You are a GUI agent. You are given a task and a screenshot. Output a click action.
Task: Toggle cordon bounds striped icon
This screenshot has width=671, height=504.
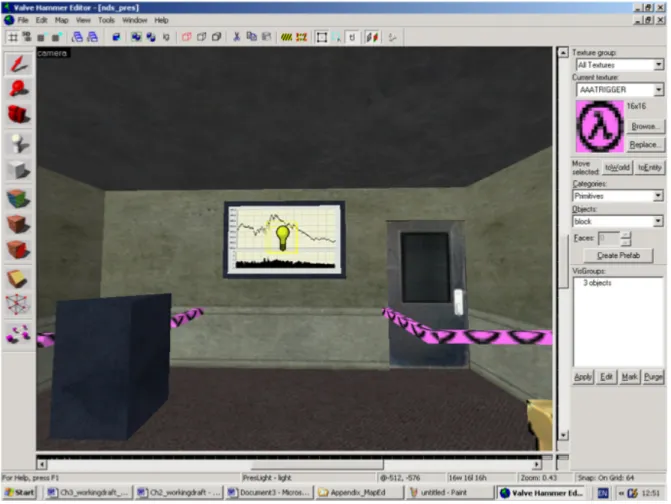click(287, 38)
